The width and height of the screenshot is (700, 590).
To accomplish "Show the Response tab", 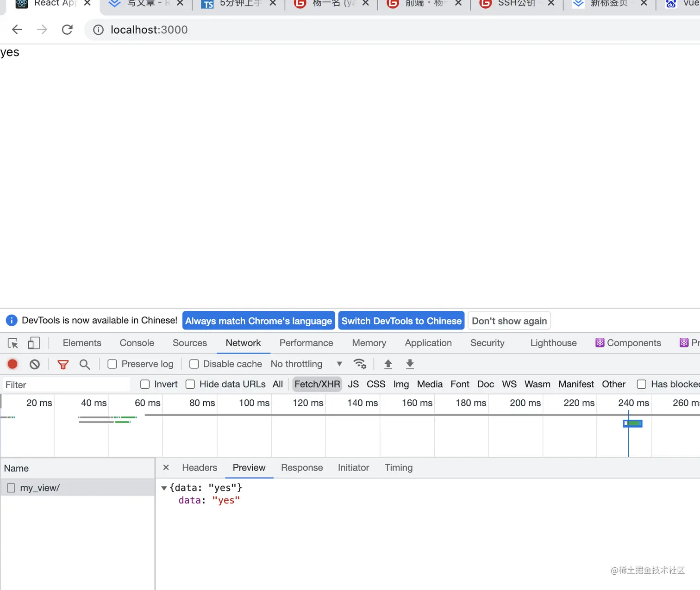I will [x=302, y=468].
